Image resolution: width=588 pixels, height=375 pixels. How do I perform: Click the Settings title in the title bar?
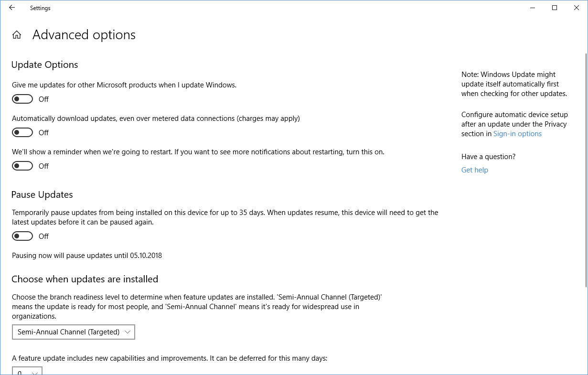click(40, 8)
